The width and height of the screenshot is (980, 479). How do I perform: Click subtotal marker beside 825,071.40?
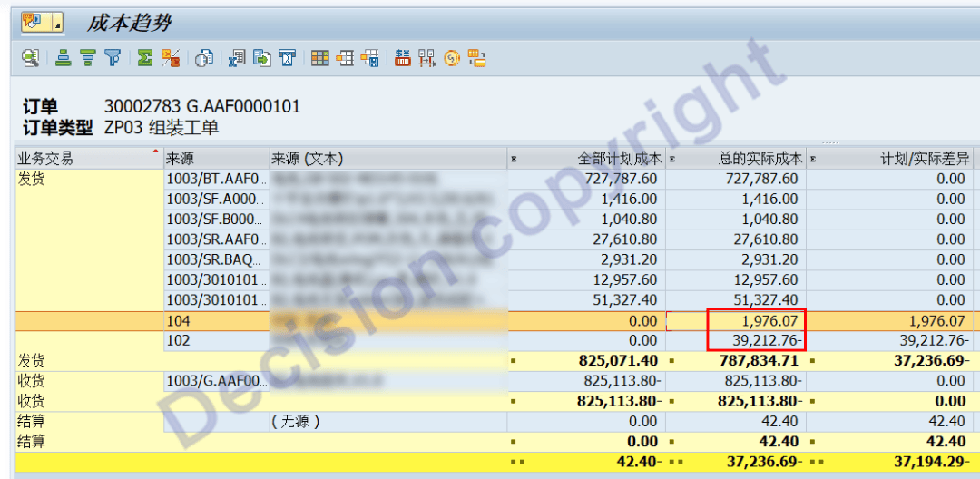coord(514,361)
